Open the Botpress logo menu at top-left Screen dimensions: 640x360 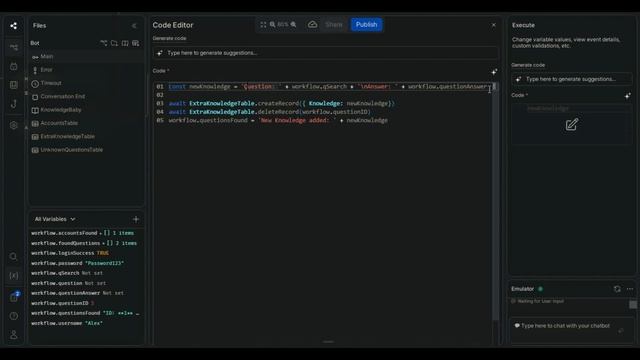(x=13, y=26)
